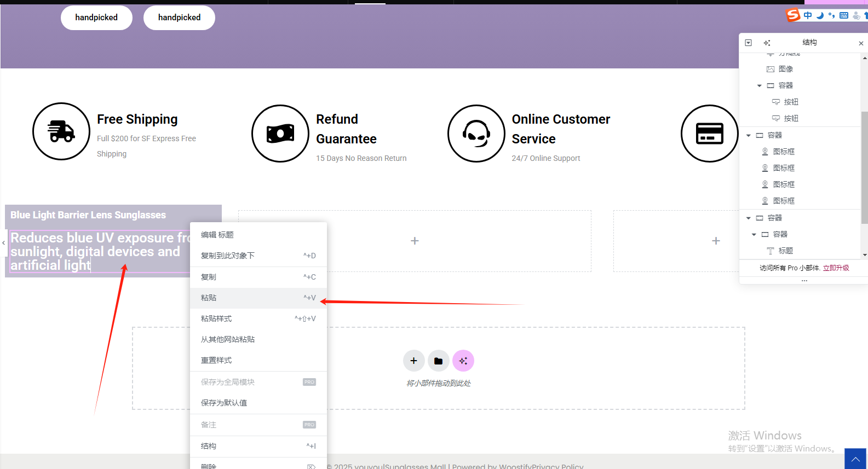Open the template library folder button

point(439,361)
